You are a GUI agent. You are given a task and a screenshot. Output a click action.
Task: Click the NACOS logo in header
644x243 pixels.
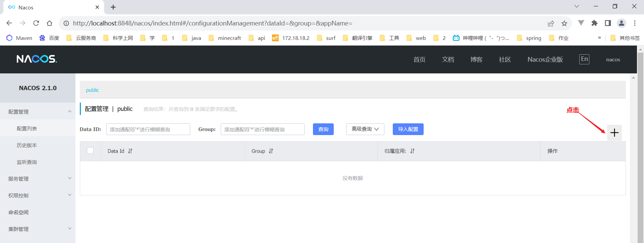click(37, 59)
